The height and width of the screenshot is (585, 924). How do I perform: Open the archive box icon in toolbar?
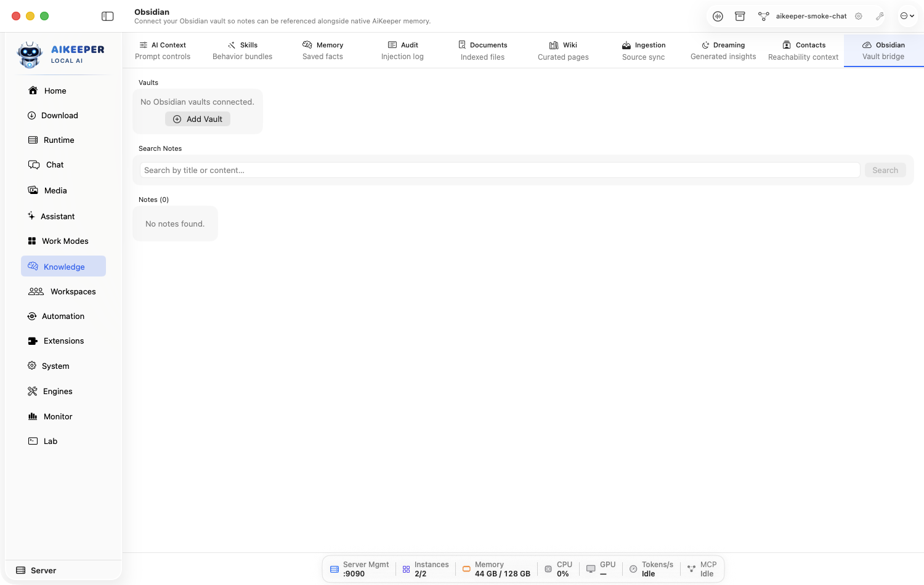point(740,16)
